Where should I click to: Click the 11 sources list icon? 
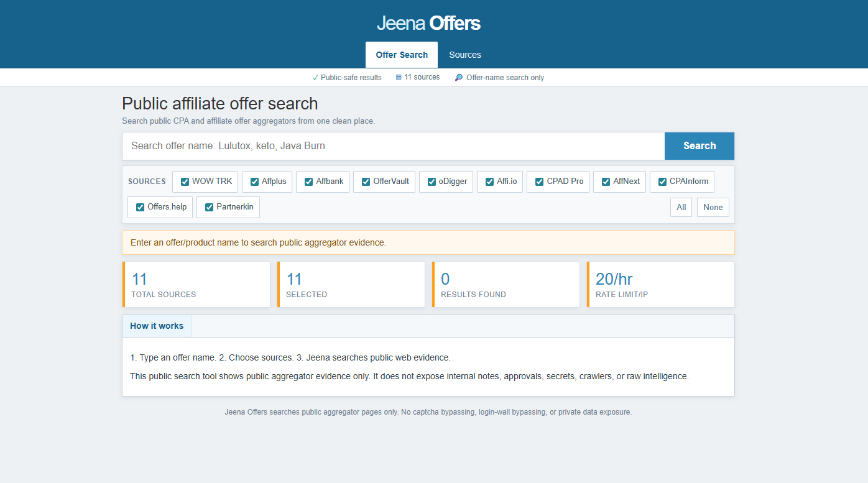(398, 77)
